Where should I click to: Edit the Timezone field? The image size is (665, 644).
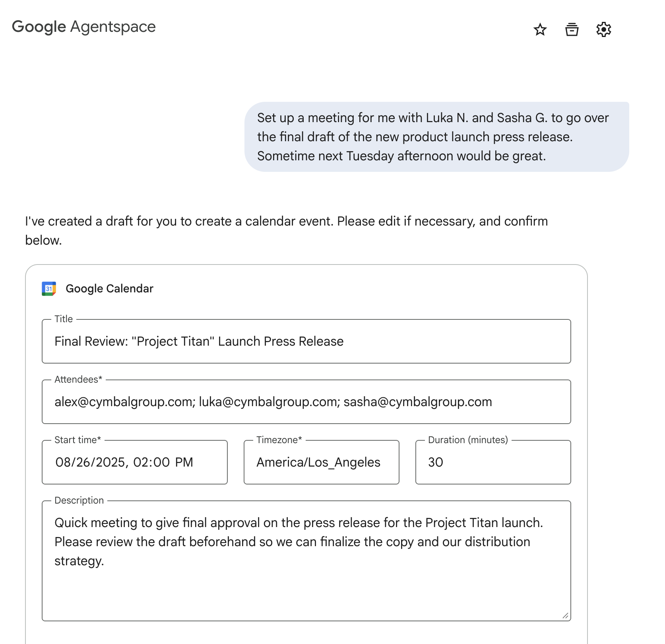coord(321,462)
